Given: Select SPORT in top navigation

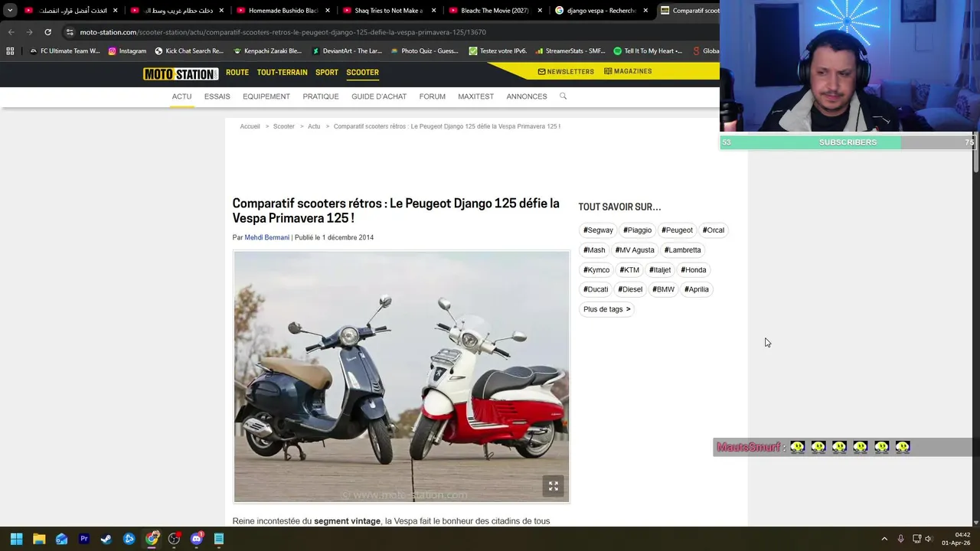Looking at the screenshot, I should 327,73.
